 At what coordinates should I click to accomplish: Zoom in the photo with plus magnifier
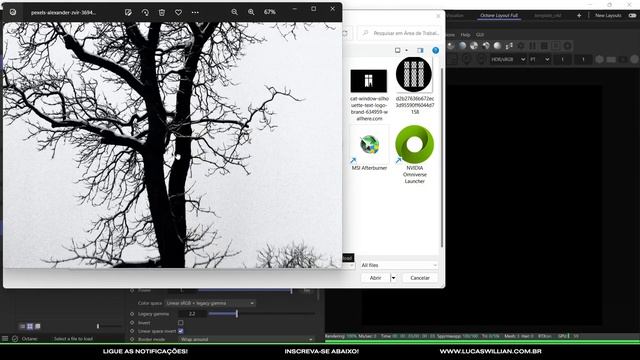point(251,12)
